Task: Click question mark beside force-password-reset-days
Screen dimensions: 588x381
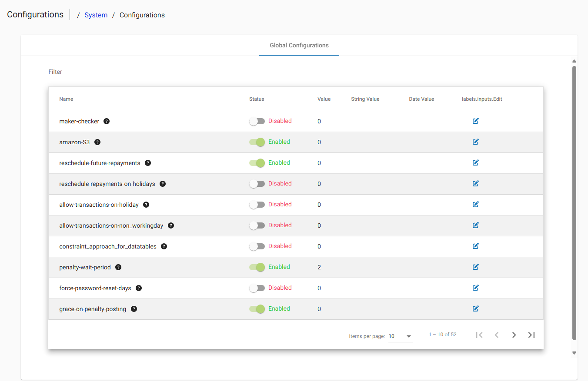Action: (139, 288)
